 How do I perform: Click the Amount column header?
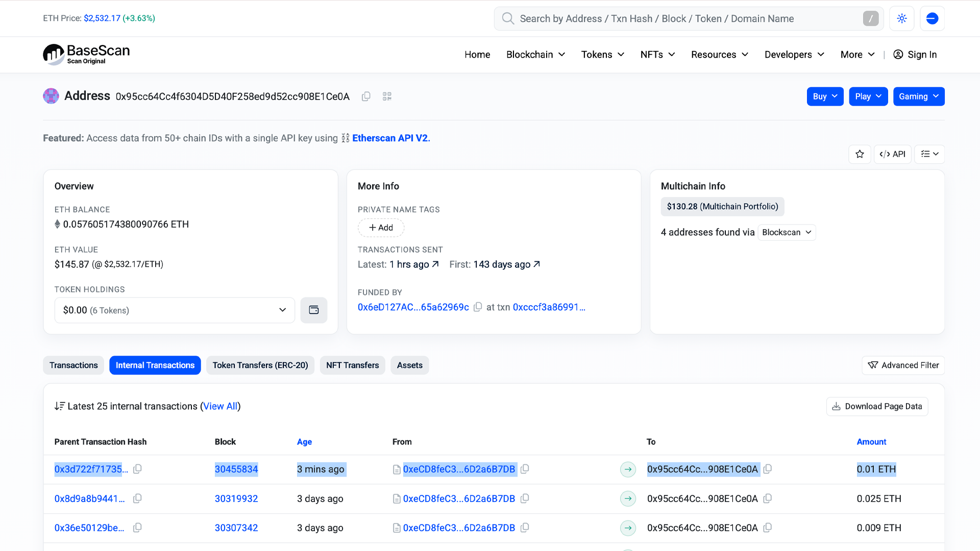coord(871,442)
